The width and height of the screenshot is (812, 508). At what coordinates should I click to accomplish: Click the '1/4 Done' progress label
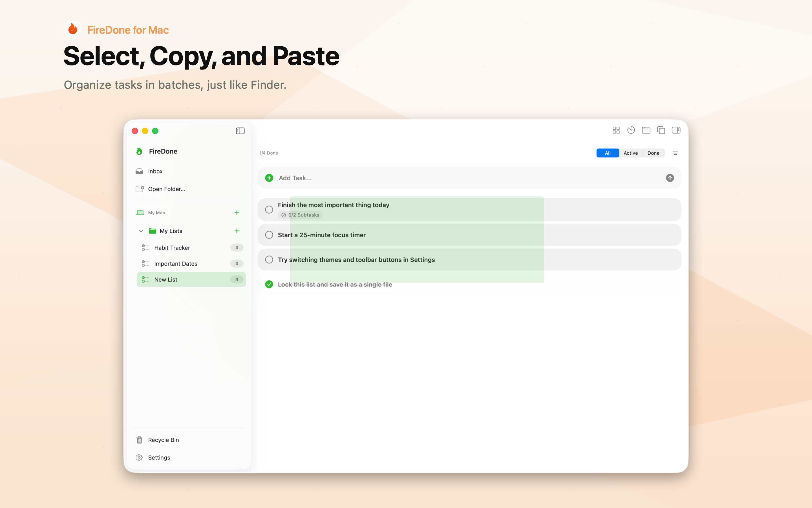(x=269, y=153)
